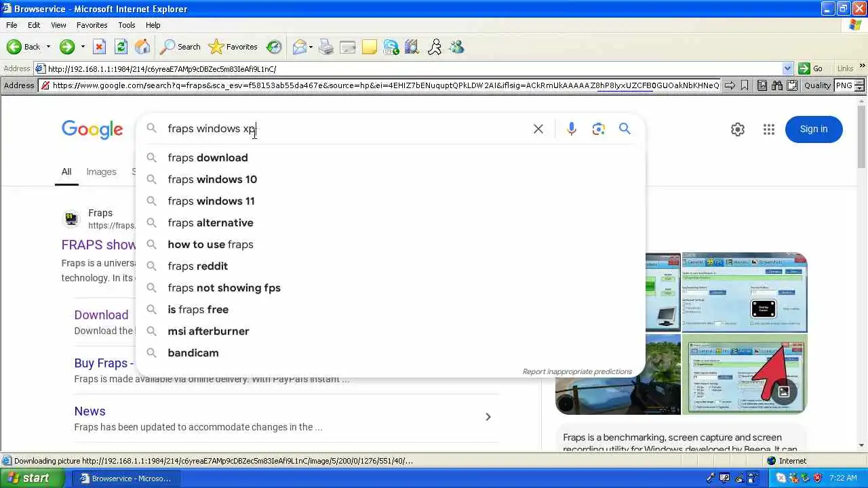Choose the 'fraps not showing fps' suggestion
Viewport: 868px width, 488px height.
click(390, 288)
